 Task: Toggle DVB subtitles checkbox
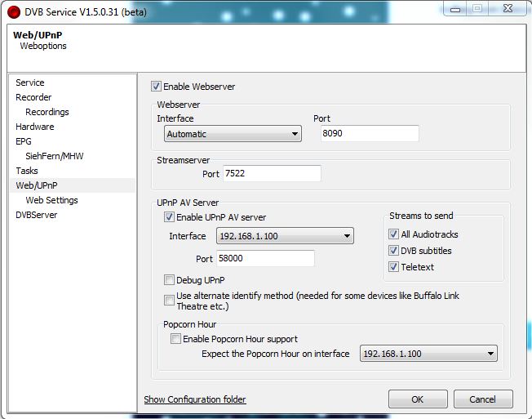[x=393, y=251]
